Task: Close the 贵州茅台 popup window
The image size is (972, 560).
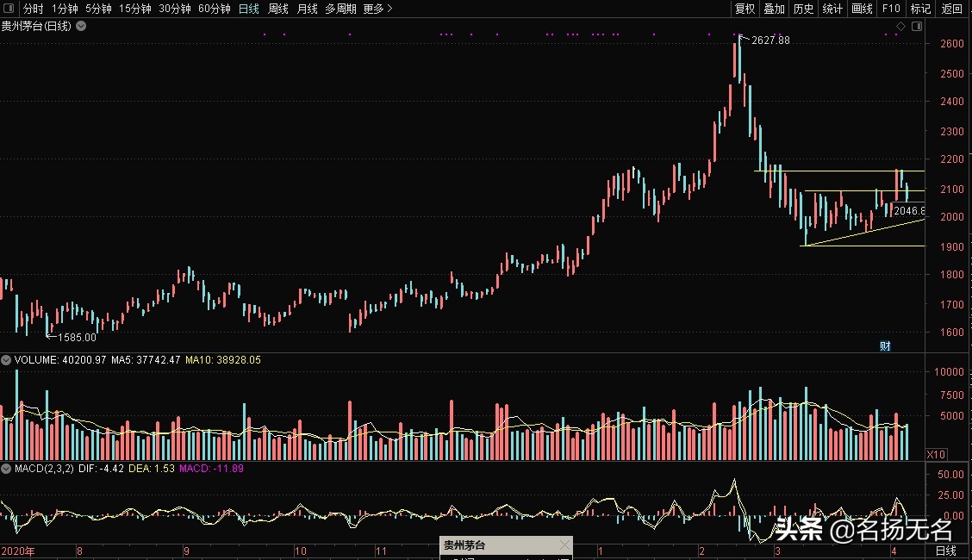Action: pos(564,545)
